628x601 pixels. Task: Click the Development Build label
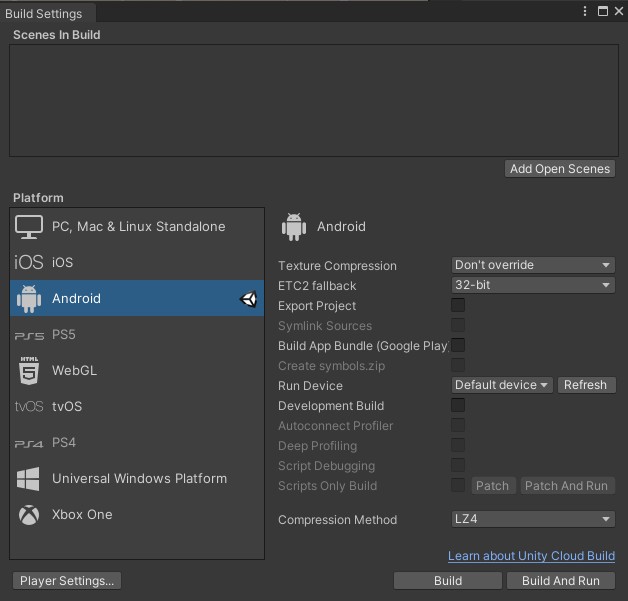click(331, 406)
